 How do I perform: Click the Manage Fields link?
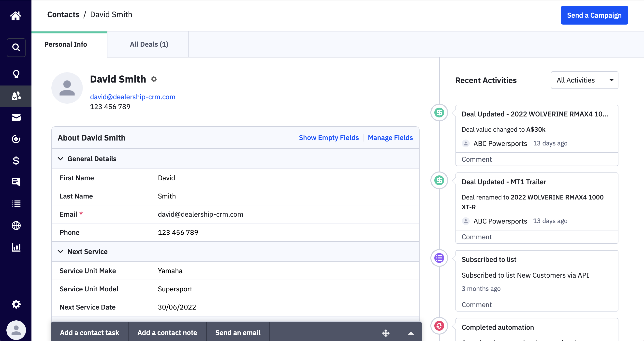(x=390, y=138)
